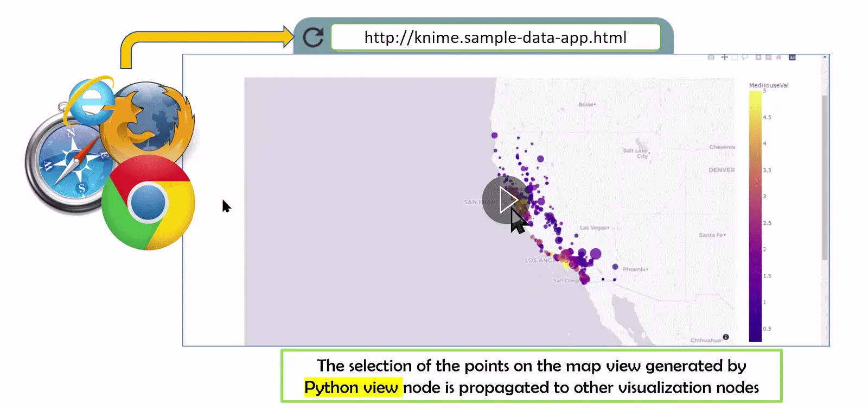Click the Cheyenne label on the map
This screenshot has height=409, width=868.
click(722, 147)
